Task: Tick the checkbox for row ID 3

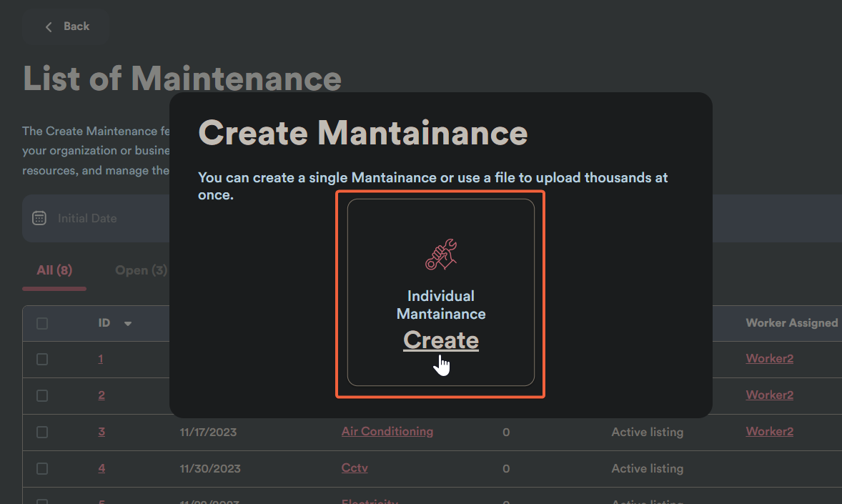Action: coord(42,432)
